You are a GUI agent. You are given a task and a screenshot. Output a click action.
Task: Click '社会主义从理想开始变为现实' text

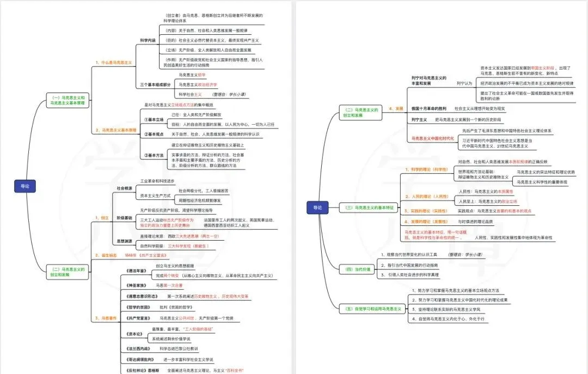pyautogui.click(x=480, y=108)
